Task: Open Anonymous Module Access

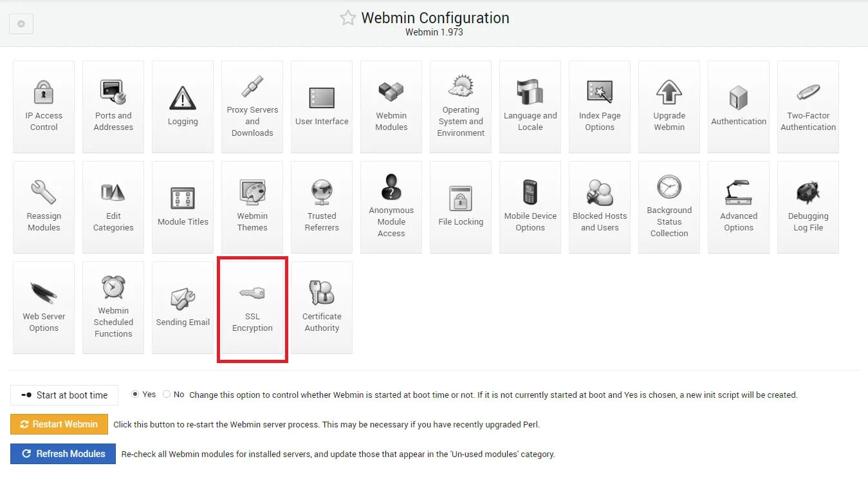Action: point(391,207)
